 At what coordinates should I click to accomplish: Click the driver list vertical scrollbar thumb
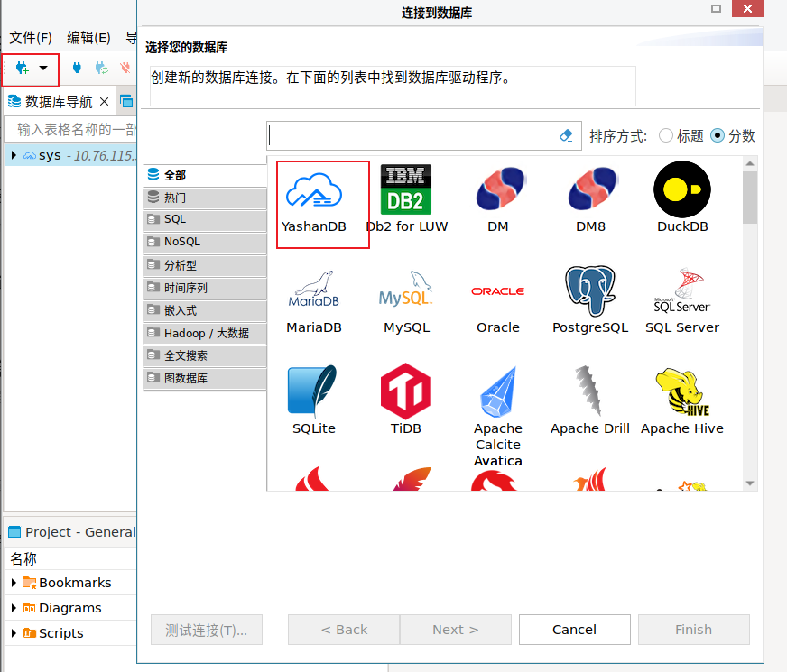tap(750, 198)
